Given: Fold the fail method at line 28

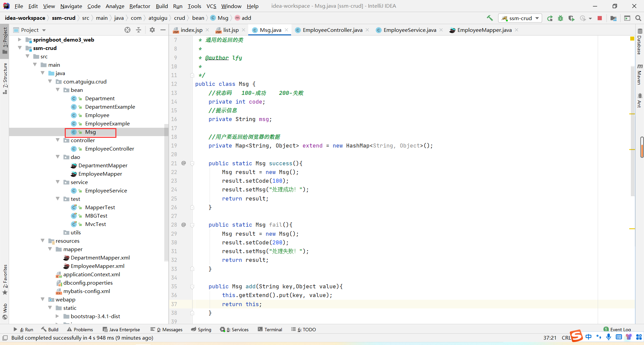Looking at the screenshot, I should click(193, 225).
